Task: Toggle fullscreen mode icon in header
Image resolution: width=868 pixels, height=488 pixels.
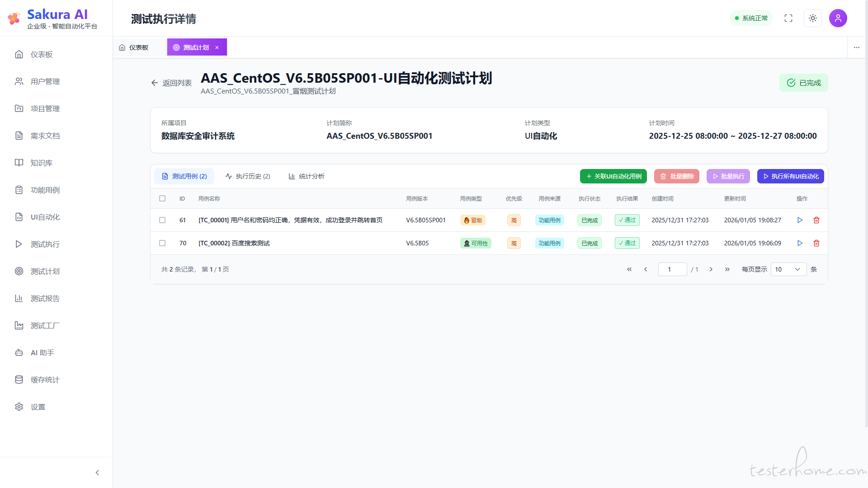Action: pos(788,18)
